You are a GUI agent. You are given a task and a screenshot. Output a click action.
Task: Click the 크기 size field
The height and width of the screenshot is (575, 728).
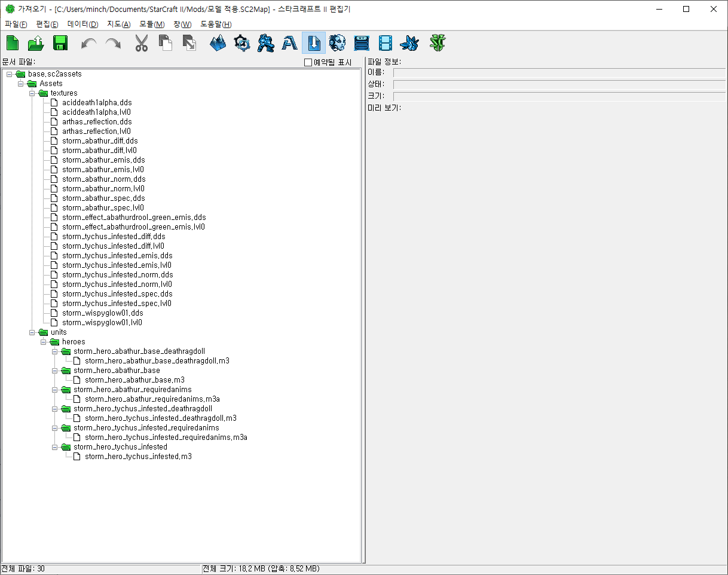(x=559, y=96)
